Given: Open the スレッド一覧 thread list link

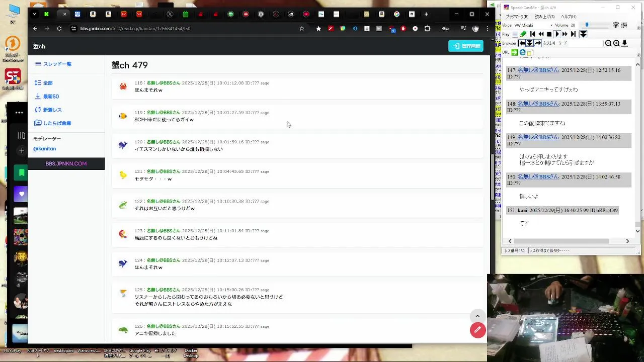Looking at the screenshot, I should (x=53, y=64).
